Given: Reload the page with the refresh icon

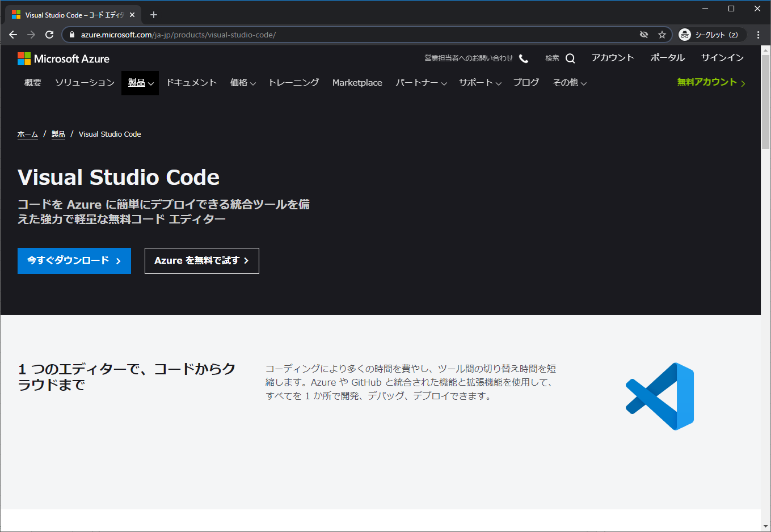Looking at the screenshot, I should pos(49,35).
